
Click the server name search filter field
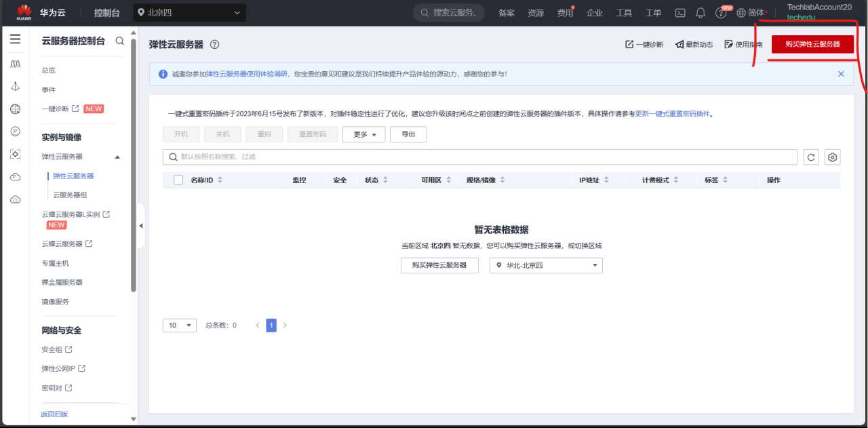(x=407, y=157)
